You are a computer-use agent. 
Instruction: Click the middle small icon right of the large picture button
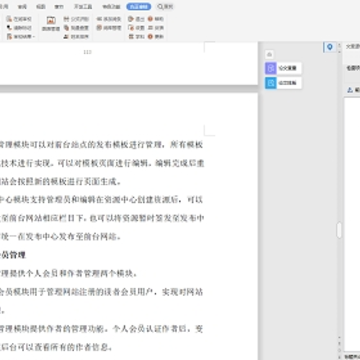66,28
